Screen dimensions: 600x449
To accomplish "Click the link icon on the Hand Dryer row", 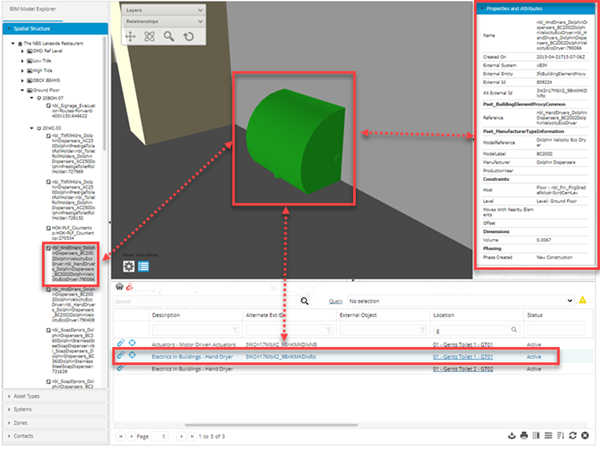I will point(121,355).
